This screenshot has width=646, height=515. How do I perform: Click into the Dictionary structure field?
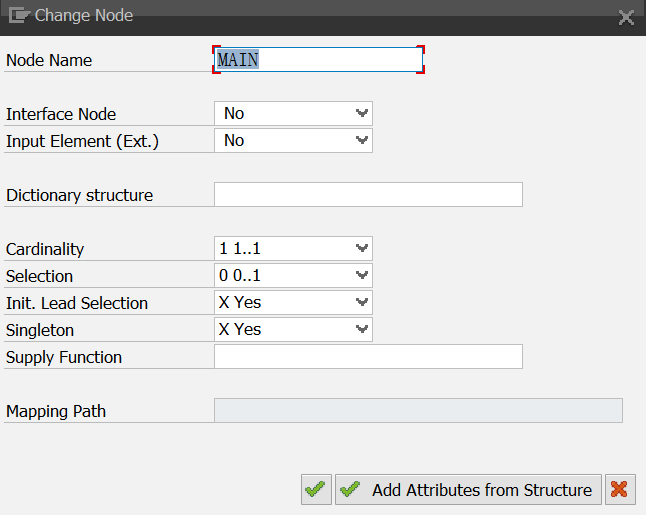pos(368,195)
